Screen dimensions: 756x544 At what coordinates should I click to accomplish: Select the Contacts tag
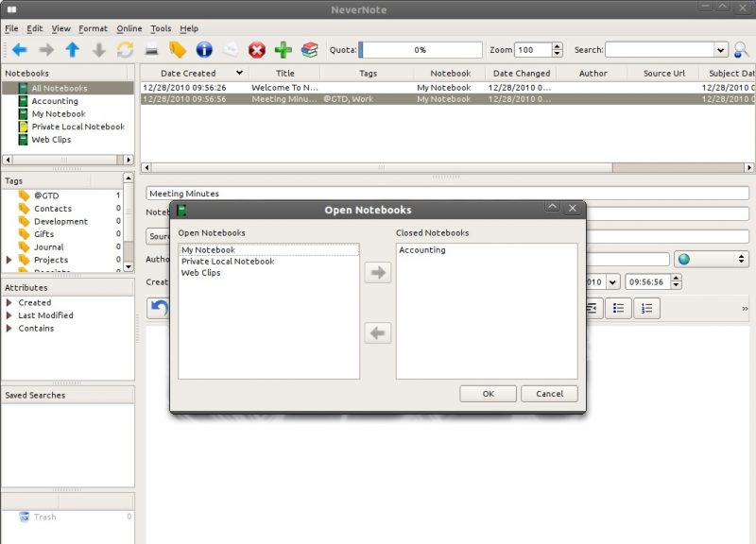pyautogui.click(x=53, y=209)
